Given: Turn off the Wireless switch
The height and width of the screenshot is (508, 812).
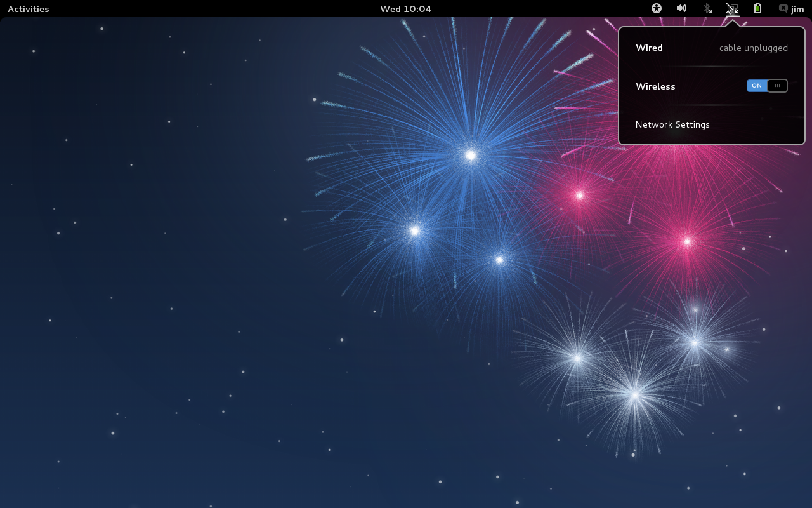Looking at the screenshot, I should tap(767, 86).
